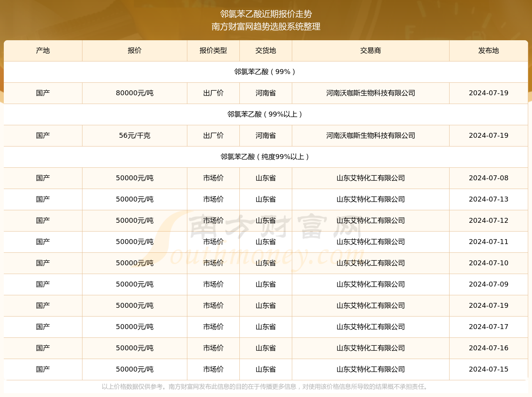This screenshot has height=397, width=532.
Task: Click 河南沃咖斯生物科技有限公司 in the 56元/千克 row
Action: [x=370, y=135]
